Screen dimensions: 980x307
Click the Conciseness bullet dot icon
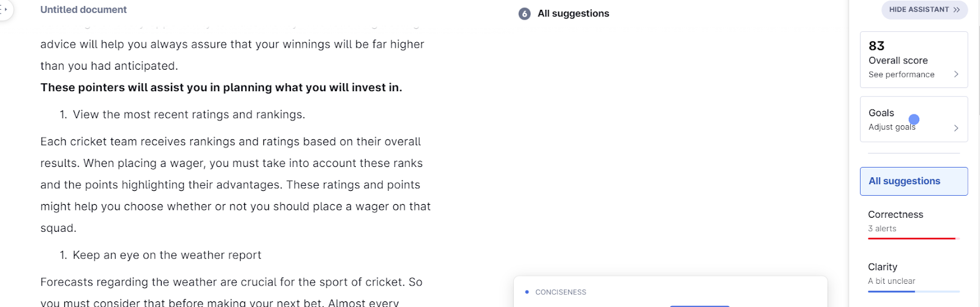tap(527, 292)
